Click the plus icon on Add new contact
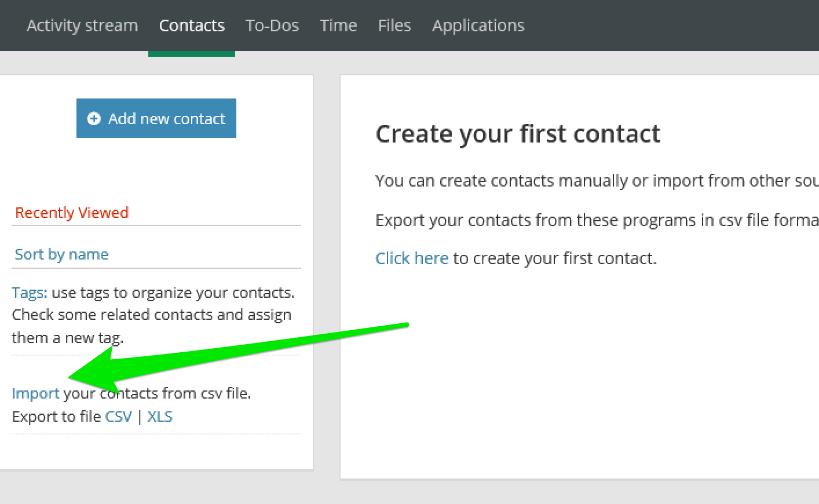819x504 pixels. tap(94, 118)
